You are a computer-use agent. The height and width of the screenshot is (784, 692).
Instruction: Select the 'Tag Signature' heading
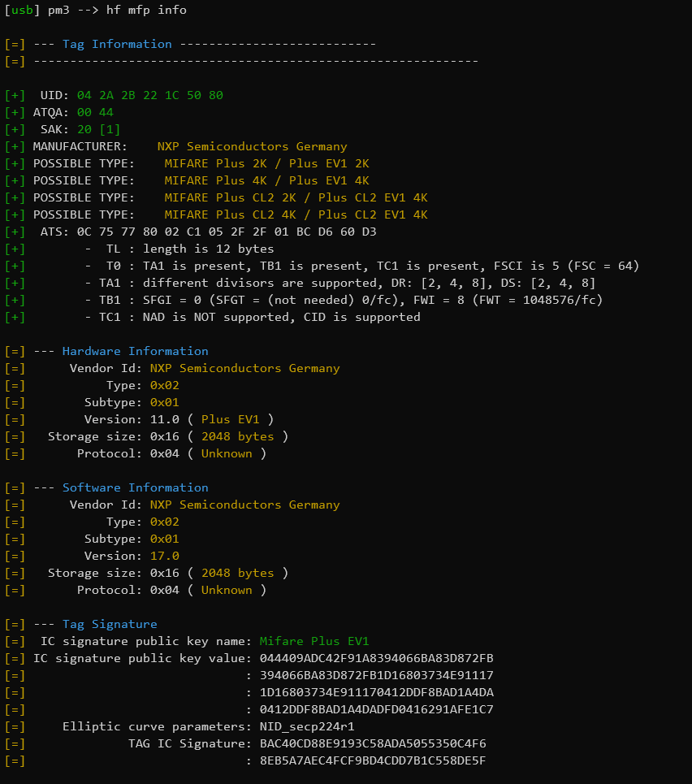[110, 624]
